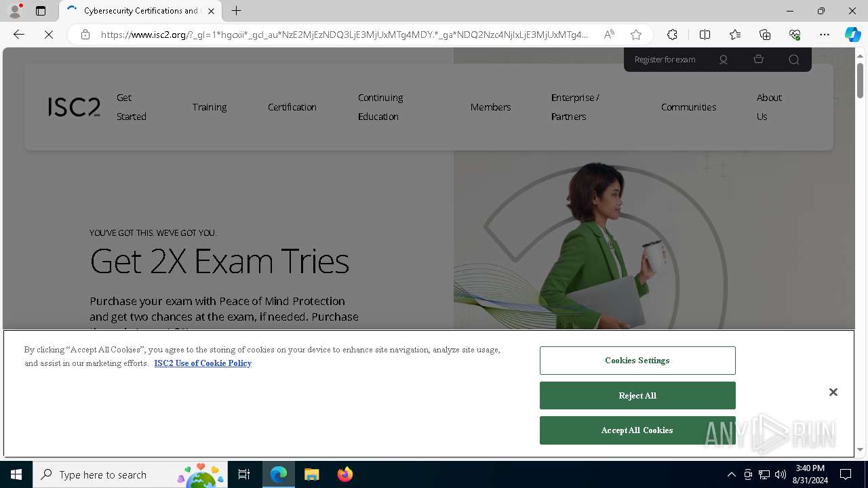This screenshot has height=488, width=868.
Task: Toggle Split screen view
Action: tap(705, 35)
